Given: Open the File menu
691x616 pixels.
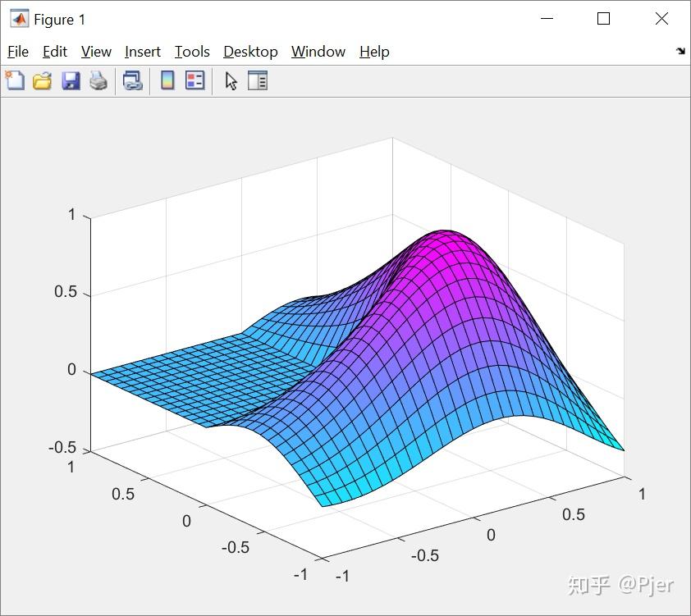Looking at the screenshot, I should [18, 52].
